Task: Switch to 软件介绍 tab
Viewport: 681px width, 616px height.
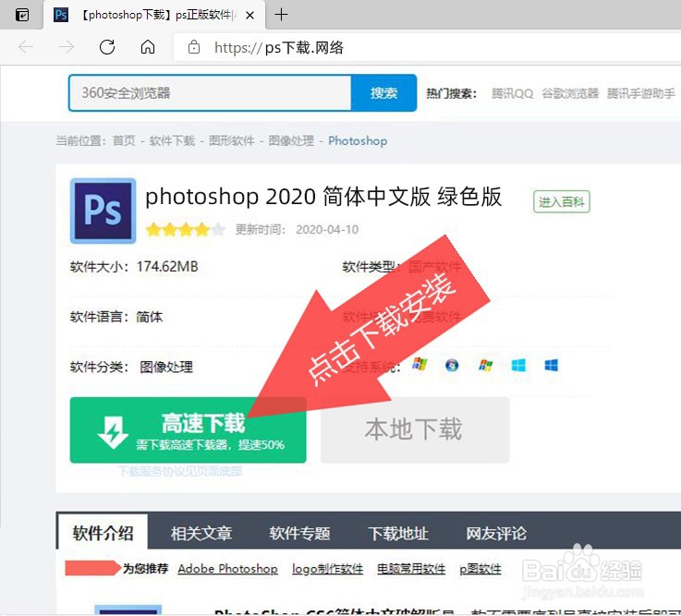Action: [103, 533]
